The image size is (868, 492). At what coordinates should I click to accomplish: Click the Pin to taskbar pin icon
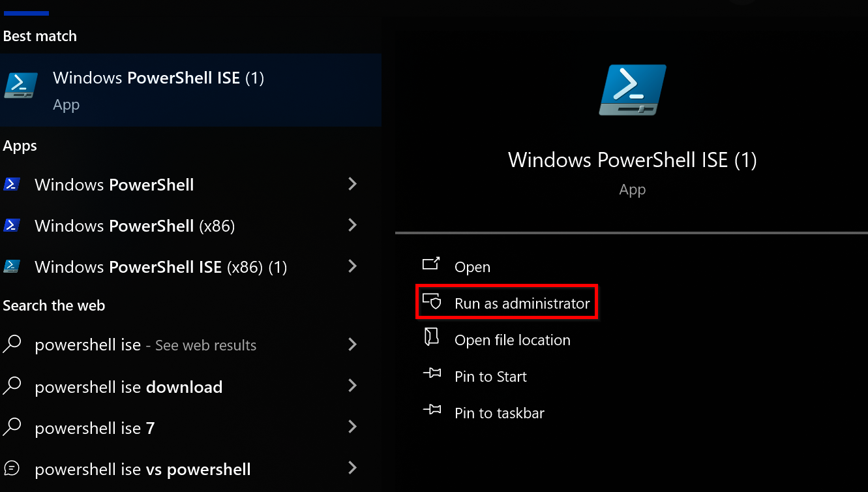432,412
